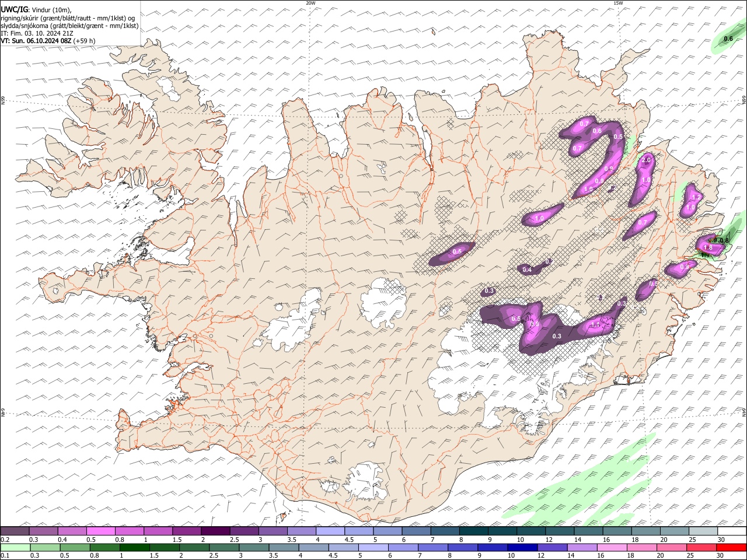Click the darkest green lower legend swatch at 1
The width and height of the screenshot is (747, 560).
135,547
